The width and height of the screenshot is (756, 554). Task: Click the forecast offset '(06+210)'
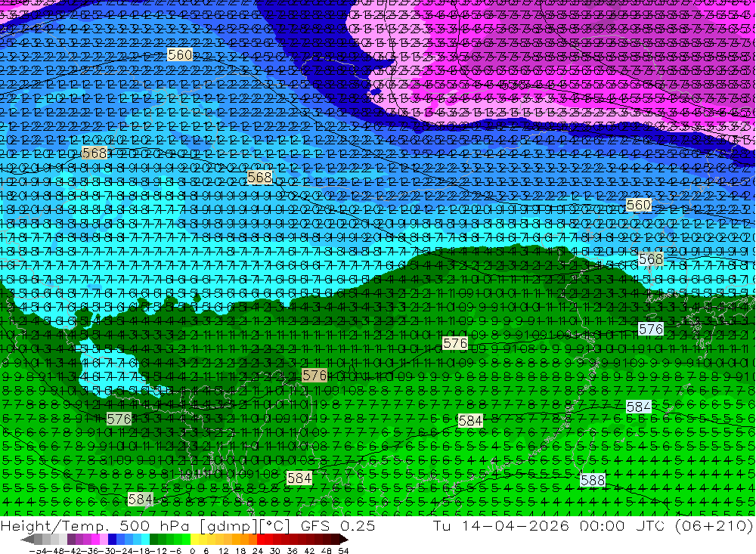pyautogui.click(x=714, y=526)
